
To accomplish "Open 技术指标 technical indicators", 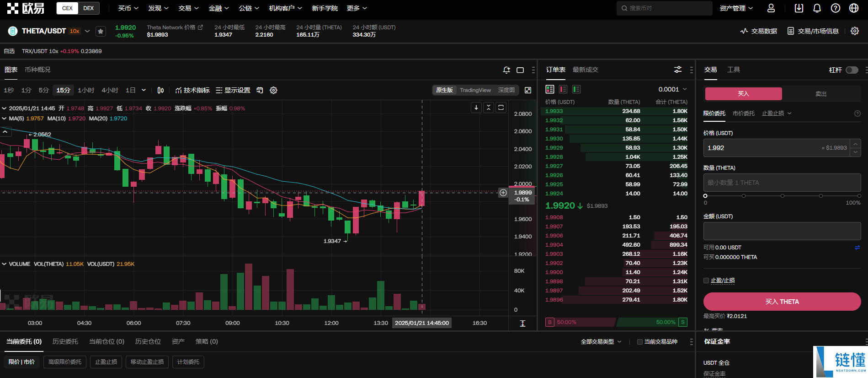I will 192,90.
